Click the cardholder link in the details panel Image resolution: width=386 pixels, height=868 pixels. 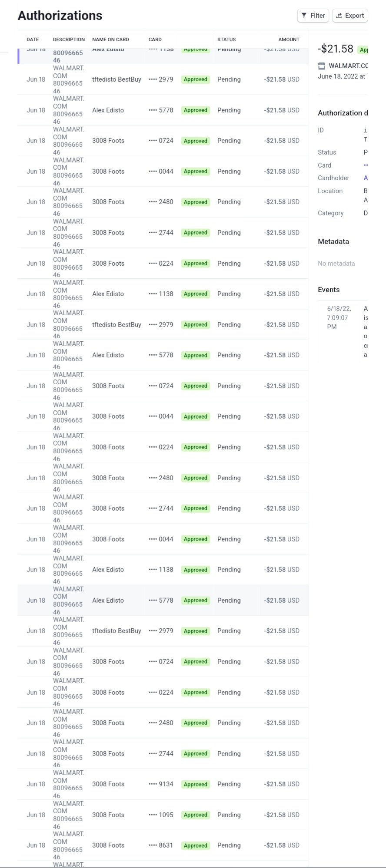pyautogui.click(x=366, y=178)
